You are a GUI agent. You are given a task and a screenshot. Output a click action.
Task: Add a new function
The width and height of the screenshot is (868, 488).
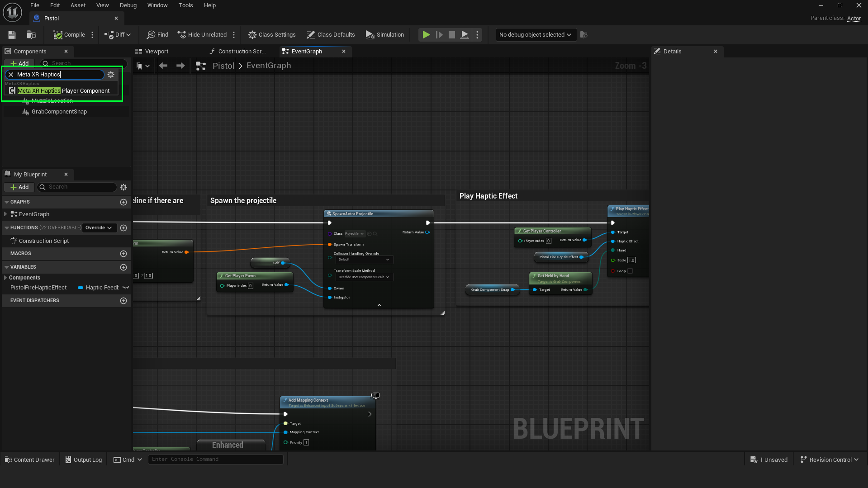123,228
